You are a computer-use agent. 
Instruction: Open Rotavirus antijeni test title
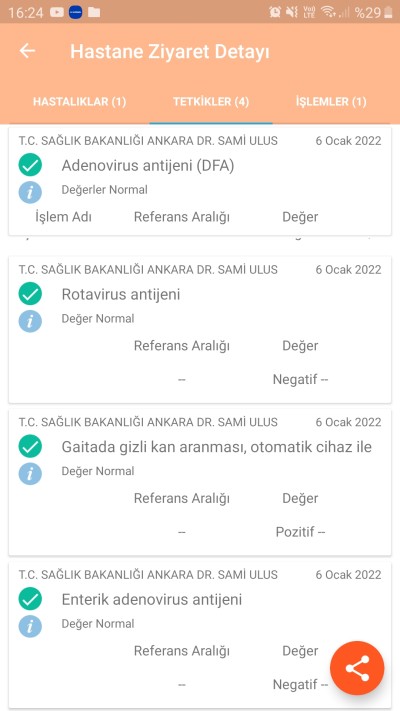[x=121, y=294]
